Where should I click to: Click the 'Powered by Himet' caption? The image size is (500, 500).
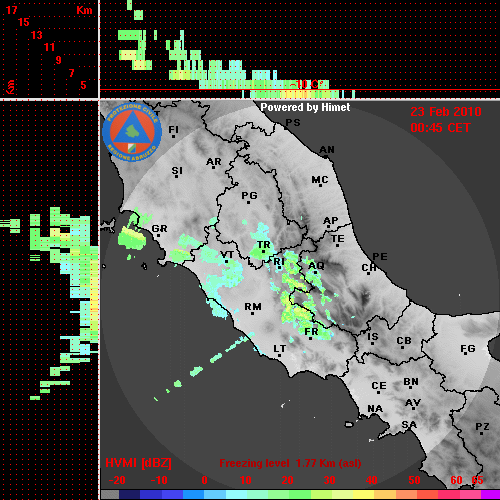pos(305,107)
